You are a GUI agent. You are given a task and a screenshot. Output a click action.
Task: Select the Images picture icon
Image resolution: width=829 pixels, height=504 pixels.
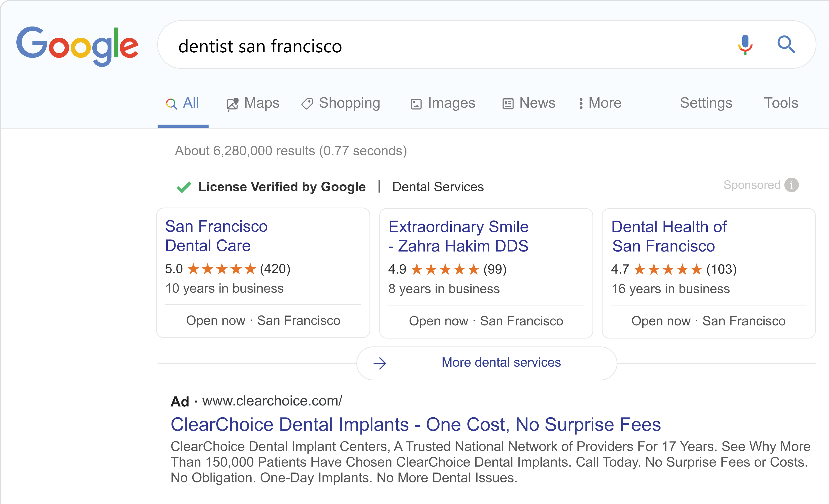pyautogui.click(x=416, y=104)
